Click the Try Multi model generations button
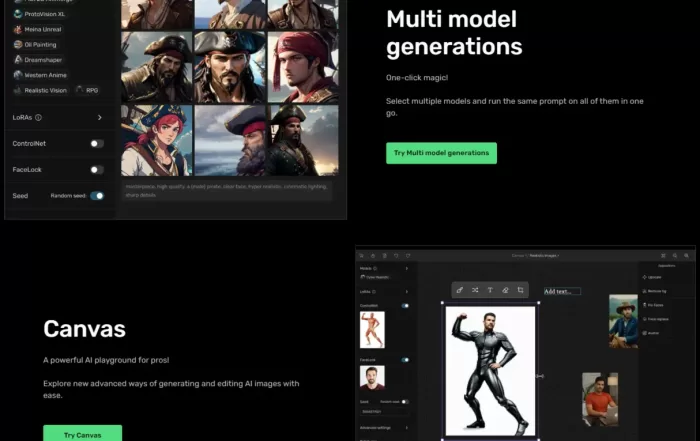The image size is (700, 441). point(441,153)
